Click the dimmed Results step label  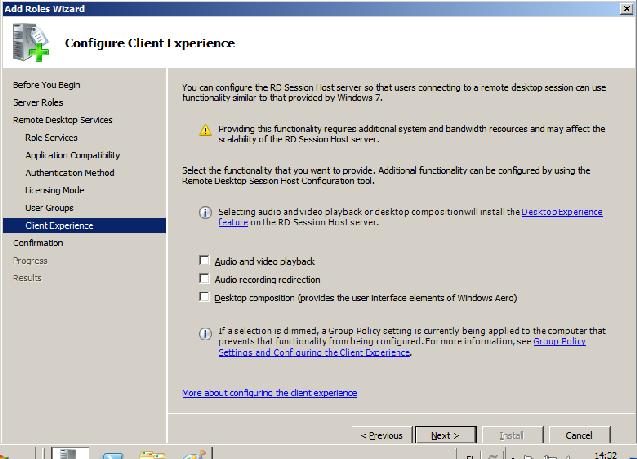[27, 278]
